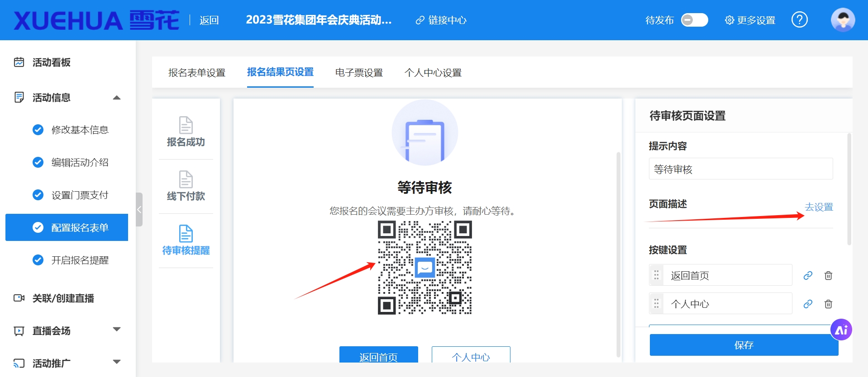Select the 报名成功 page type
The height and width of the screenshot is (377, 868).
[x=186, y=132]
